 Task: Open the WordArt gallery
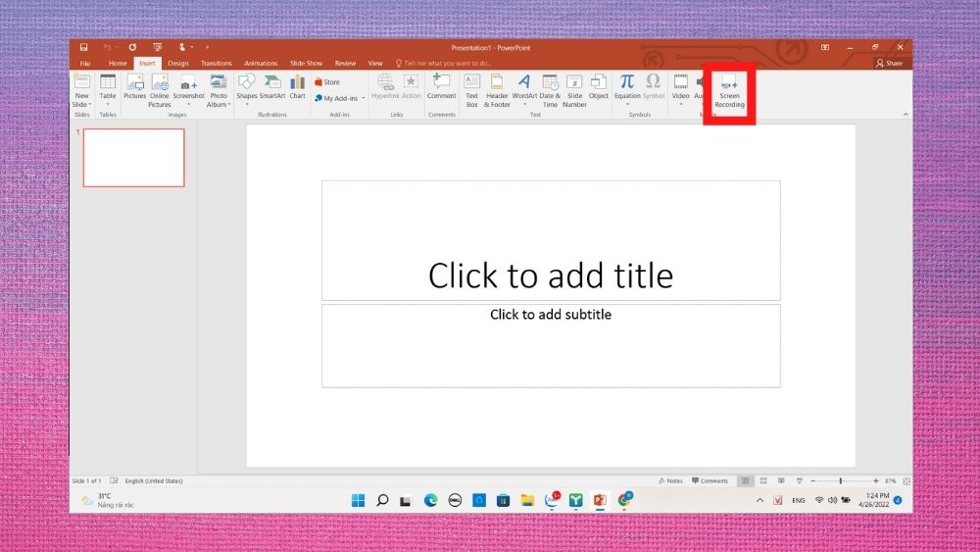[x=524, y=91]
